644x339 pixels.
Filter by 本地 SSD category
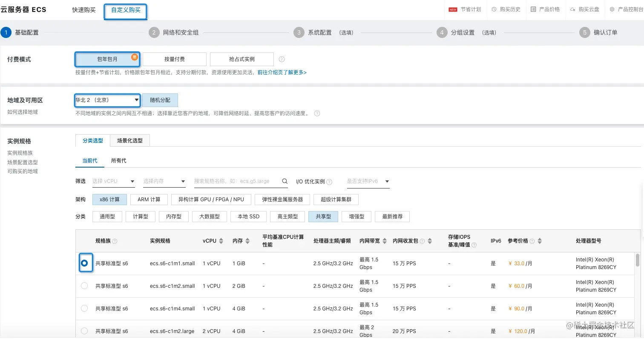click(x=249, y=217)
